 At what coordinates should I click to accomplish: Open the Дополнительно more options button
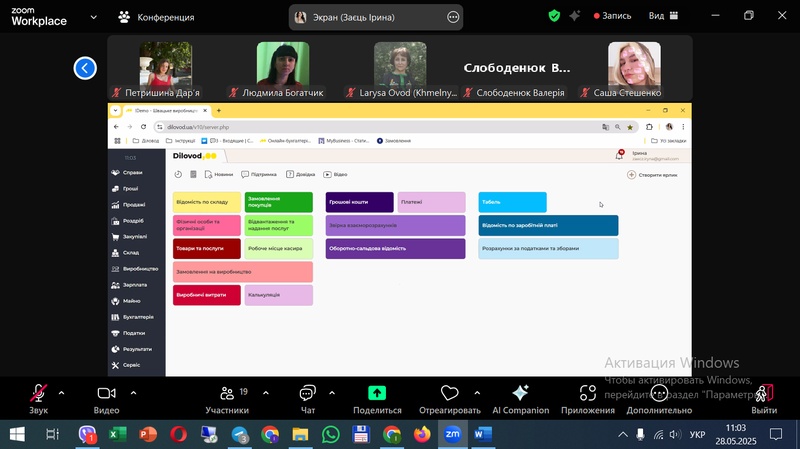659,400
